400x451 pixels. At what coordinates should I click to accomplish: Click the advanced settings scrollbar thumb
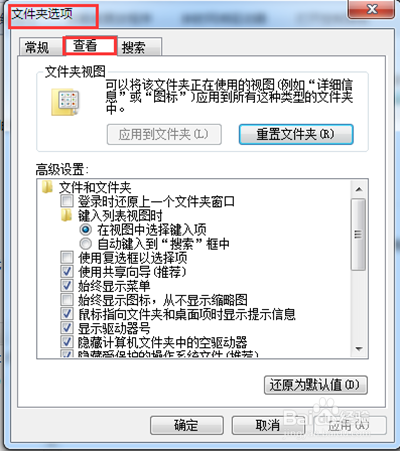(358, 234)
